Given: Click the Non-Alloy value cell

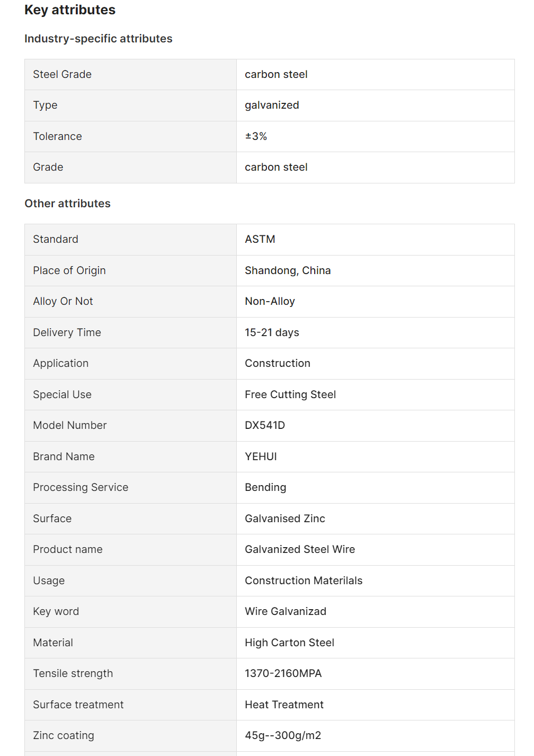Looking at the screenshot, I should pyautogui.click(x=270, y=301).
